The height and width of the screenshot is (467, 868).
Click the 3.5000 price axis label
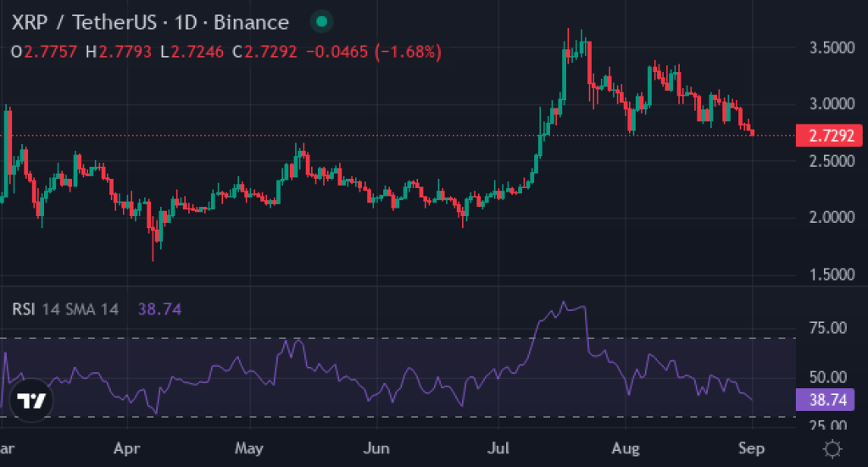[832, 48]
